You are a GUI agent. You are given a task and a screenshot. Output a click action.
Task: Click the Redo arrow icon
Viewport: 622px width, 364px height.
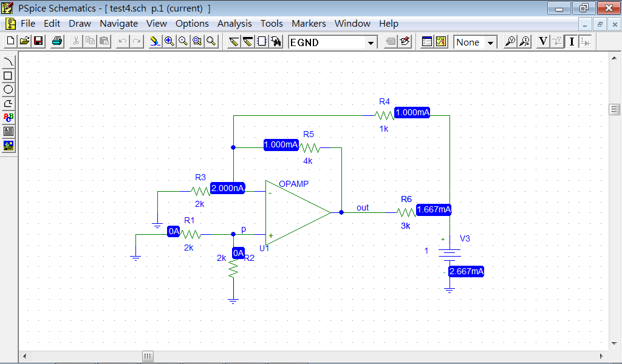click(137, 41)
